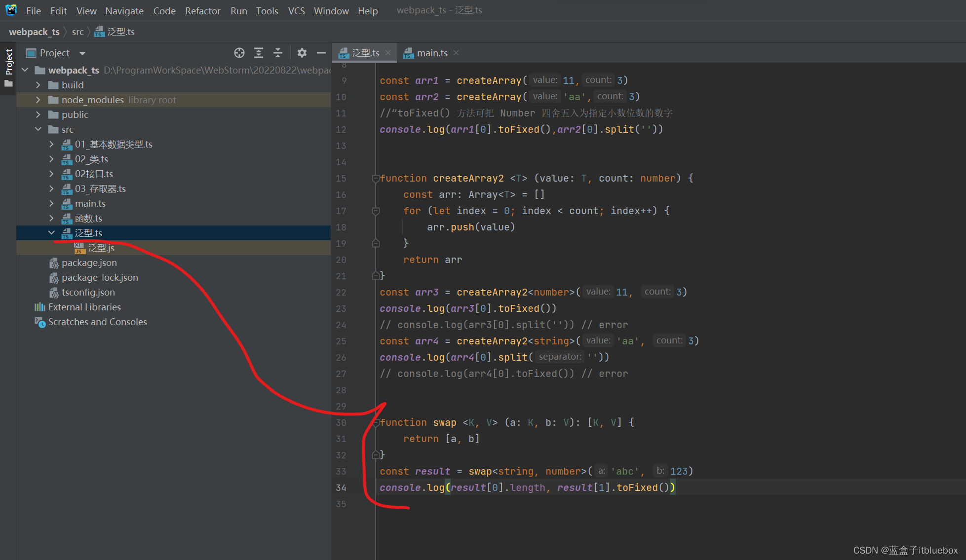Open the Edit menu

58,10
